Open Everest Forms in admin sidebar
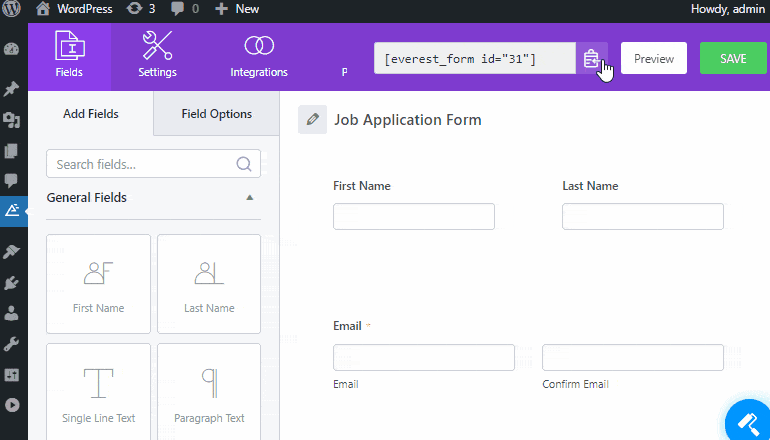 (12, 211)
